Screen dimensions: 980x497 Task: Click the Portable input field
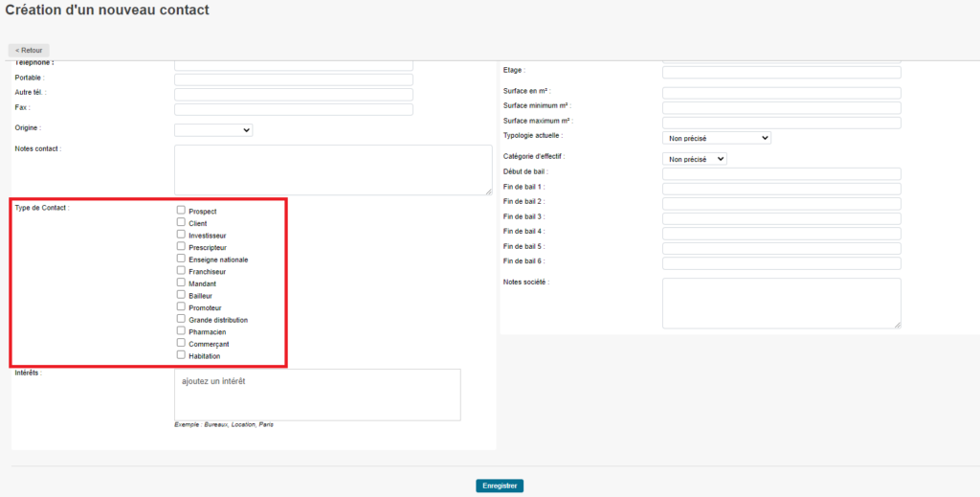pos(293,79)
